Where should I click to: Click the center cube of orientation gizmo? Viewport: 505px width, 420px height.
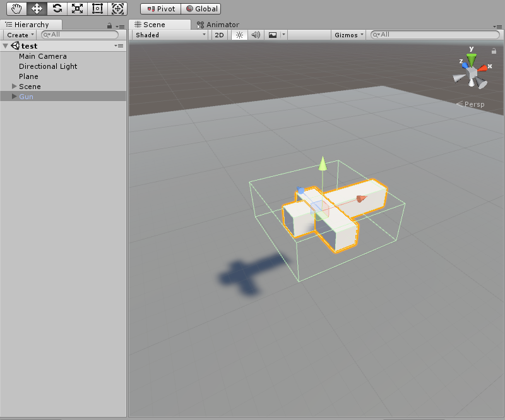pyautogui.click(x=472, y=73)
